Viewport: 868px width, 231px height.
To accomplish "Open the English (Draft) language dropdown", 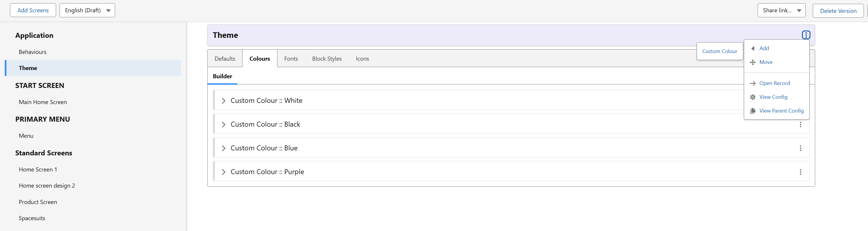I will (87, 11).
